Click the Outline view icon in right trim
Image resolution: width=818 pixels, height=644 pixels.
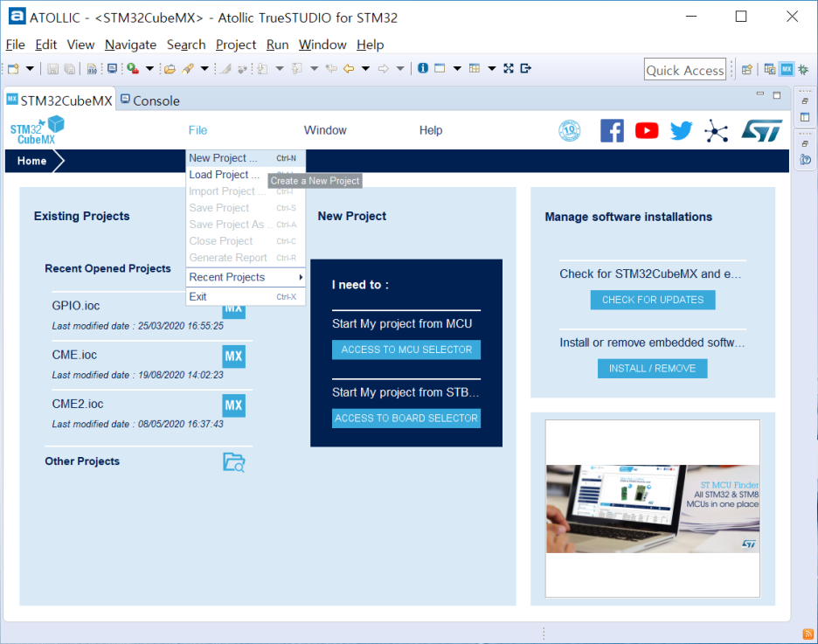[x=805, y=117]
